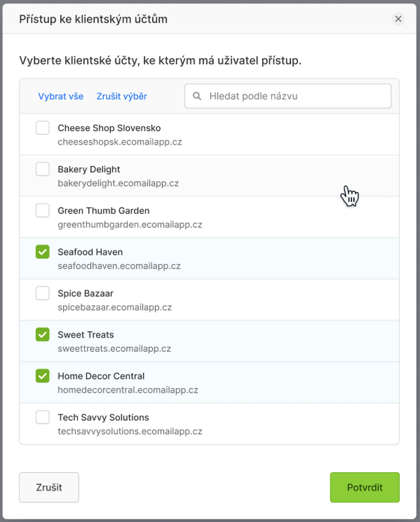Screen dimensions: 420x522
Task: Check the Tech Savvy Solutions checkbox
Action: [x=43, y=417]
